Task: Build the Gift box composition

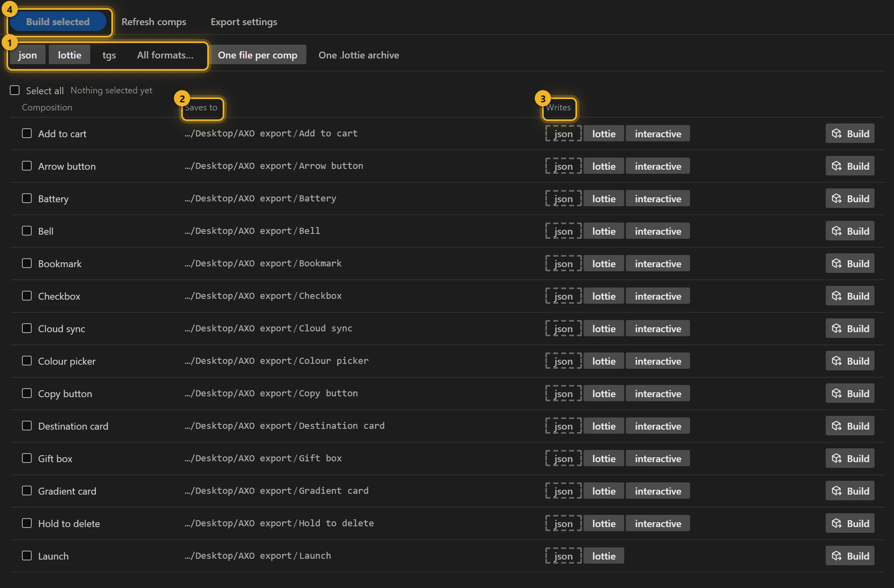Action: (850, 458)
